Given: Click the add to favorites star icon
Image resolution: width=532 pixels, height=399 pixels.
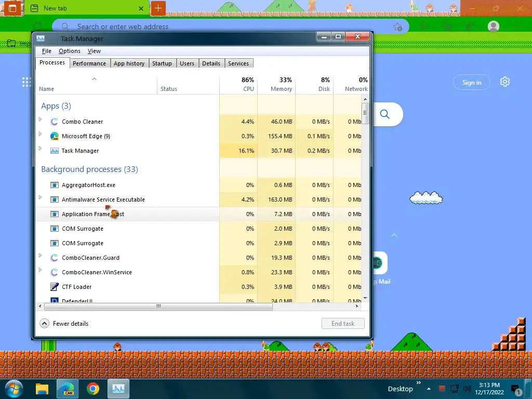Looking at the screenshot, I should click(397, 27).
